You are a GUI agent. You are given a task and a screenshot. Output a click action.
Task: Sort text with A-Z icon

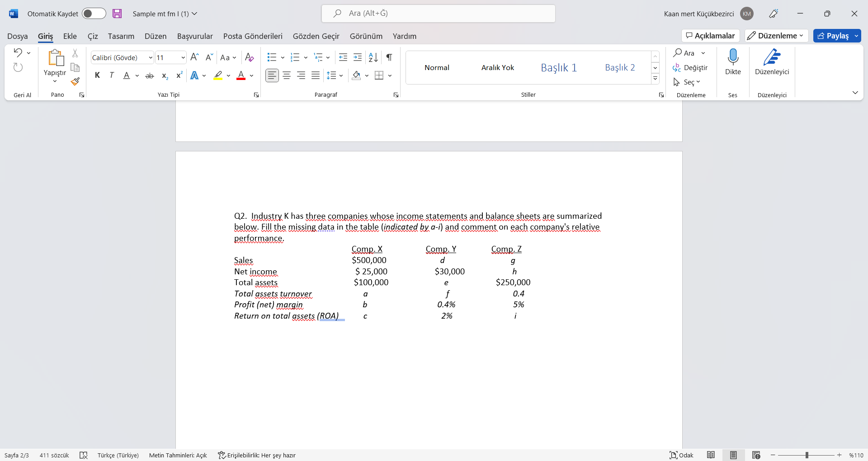[x=373, y=57]
